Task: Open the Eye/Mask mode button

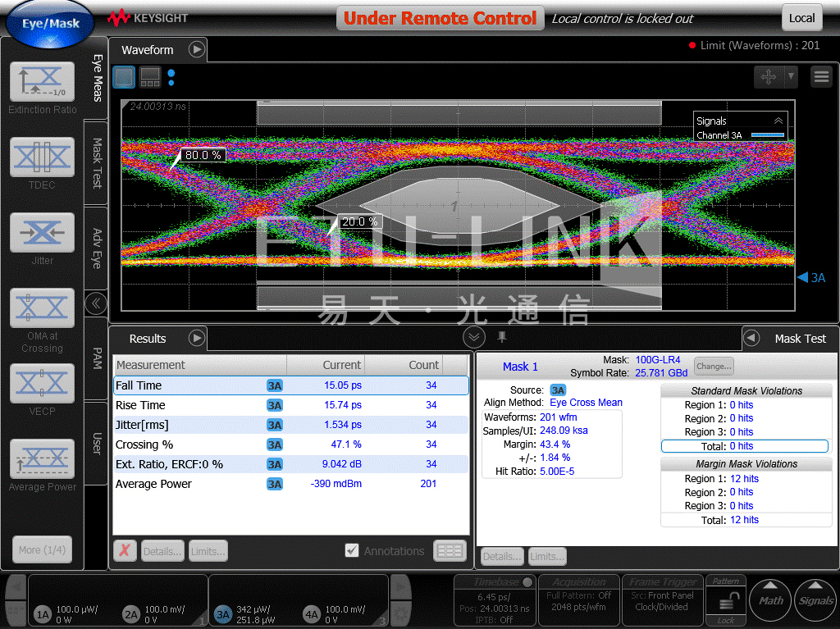Action: (50, 24)
